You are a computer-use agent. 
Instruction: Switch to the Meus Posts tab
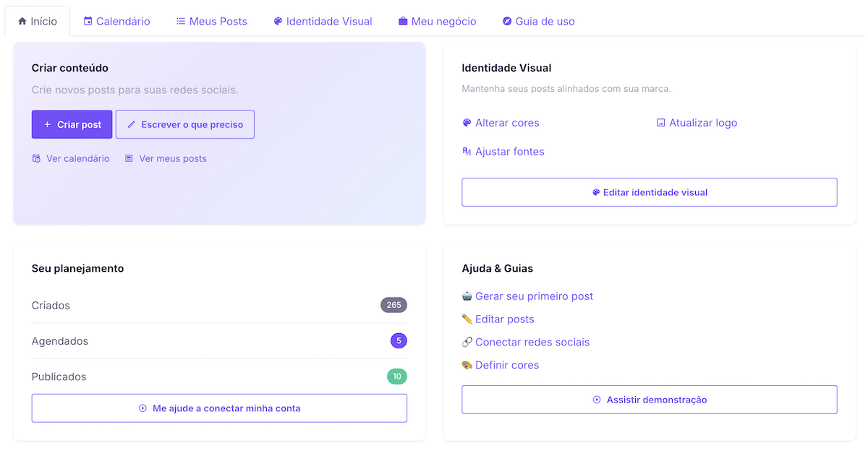click(x=211, y=22)
